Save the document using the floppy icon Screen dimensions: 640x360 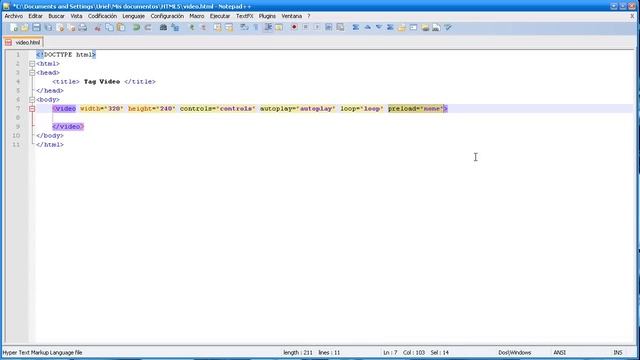[x=36, y=28]
